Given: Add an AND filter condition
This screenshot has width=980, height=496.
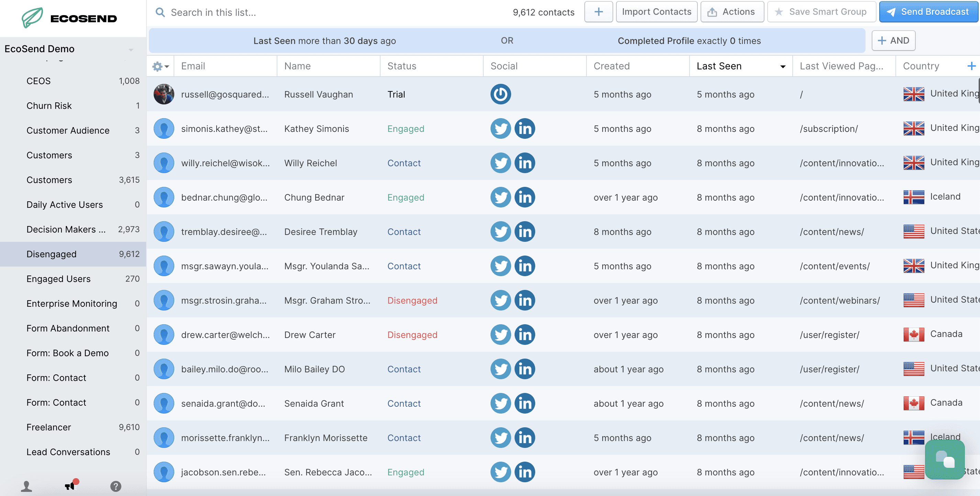Looking at the screenshot, I should point(893,41).
